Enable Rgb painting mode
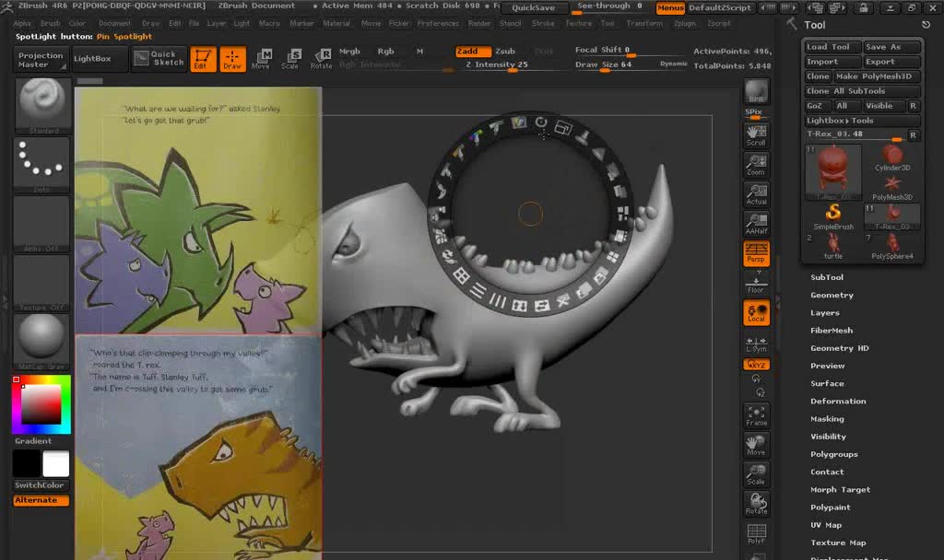 click(x=385, y=52)
